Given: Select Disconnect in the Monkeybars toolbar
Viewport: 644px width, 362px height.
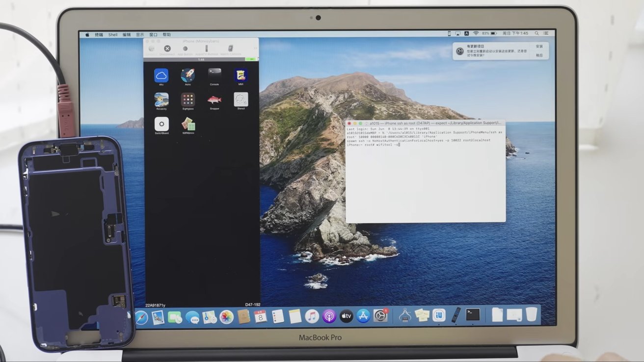Looking at the screenshot, I should point(167,48).
